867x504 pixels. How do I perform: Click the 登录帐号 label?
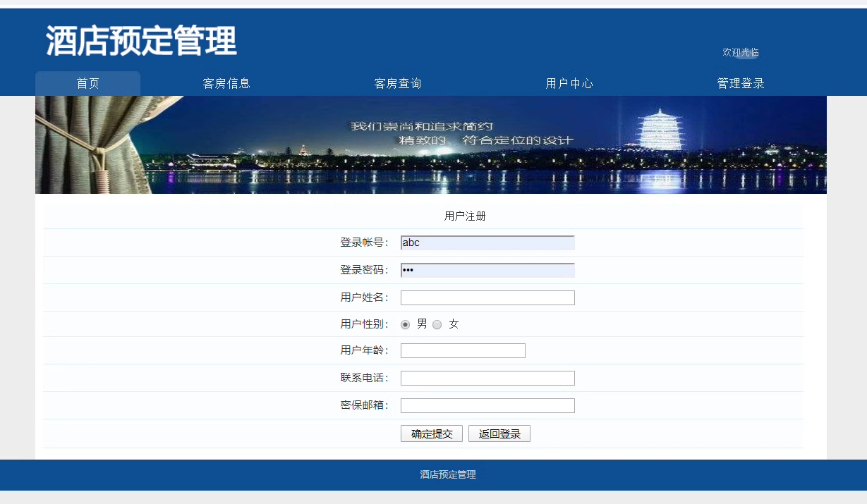tap(364, 242)
